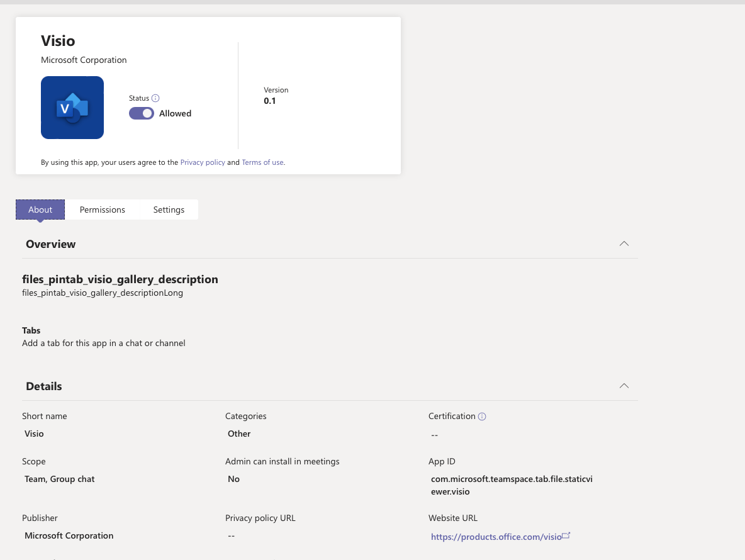The height and width of the screenshot is (560, 745).
Task: Click the Categories value Other
Action: click(x=239, y=434)
